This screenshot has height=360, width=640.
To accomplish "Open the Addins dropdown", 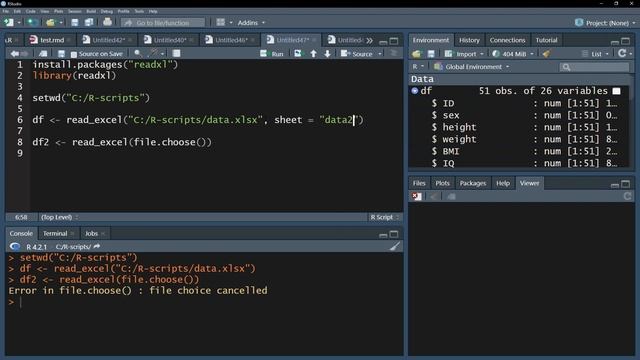I will tap(251, 23).
